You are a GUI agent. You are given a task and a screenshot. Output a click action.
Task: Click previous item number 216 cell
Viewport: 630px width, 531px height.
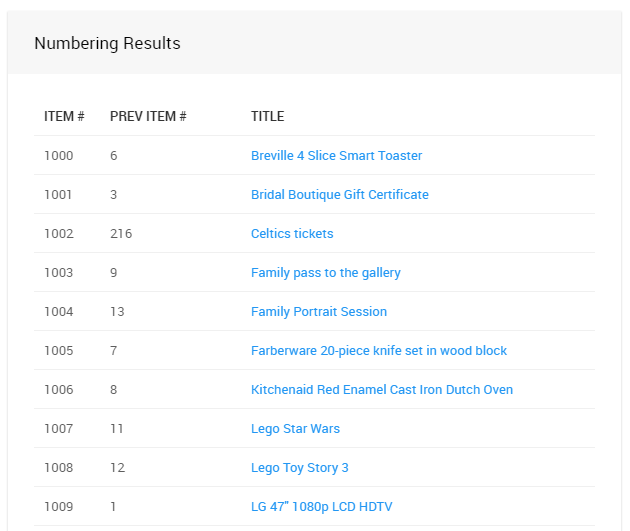pyautogui.click(x=121, y=234)
